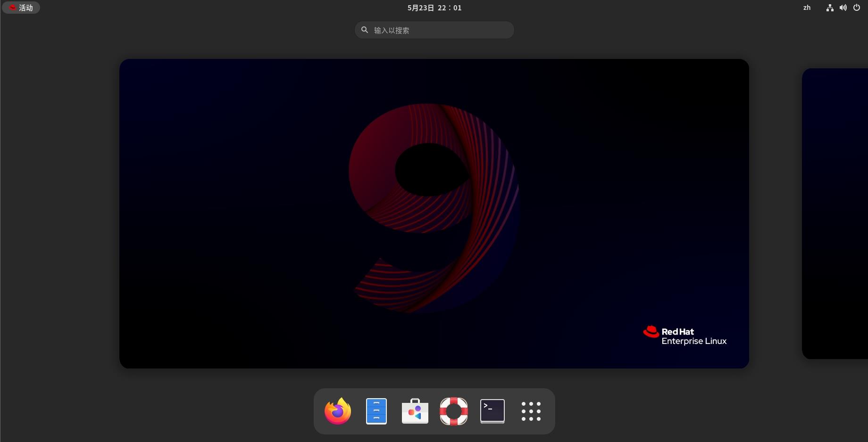
Task: Open the Help lifebuoy icon in the dock
Action: (454, 411)
